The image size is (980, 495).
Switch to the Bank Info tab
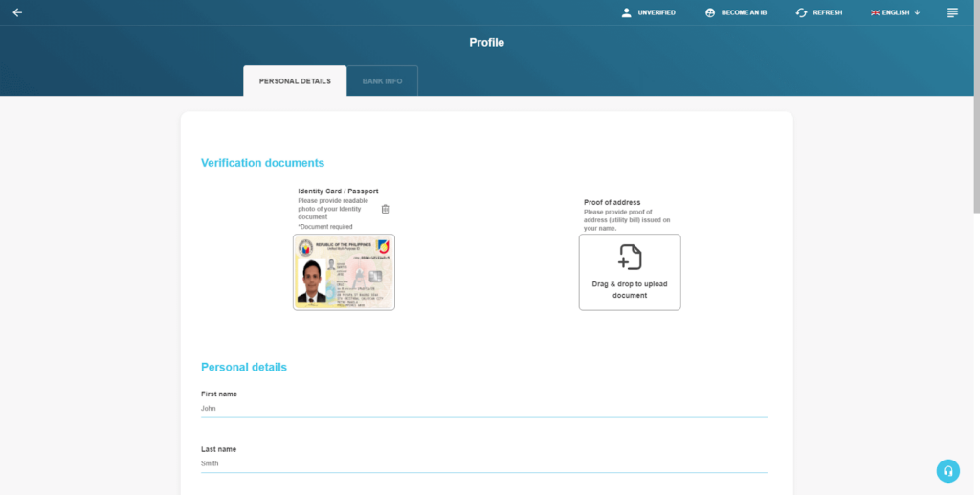[382, 81]
